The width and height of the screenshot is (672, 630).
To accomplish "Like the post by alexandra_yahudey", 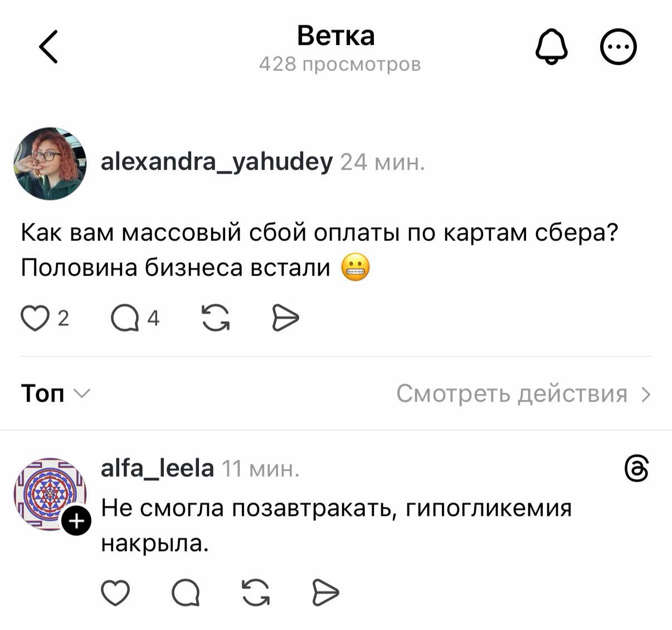I will click(35, 318).
